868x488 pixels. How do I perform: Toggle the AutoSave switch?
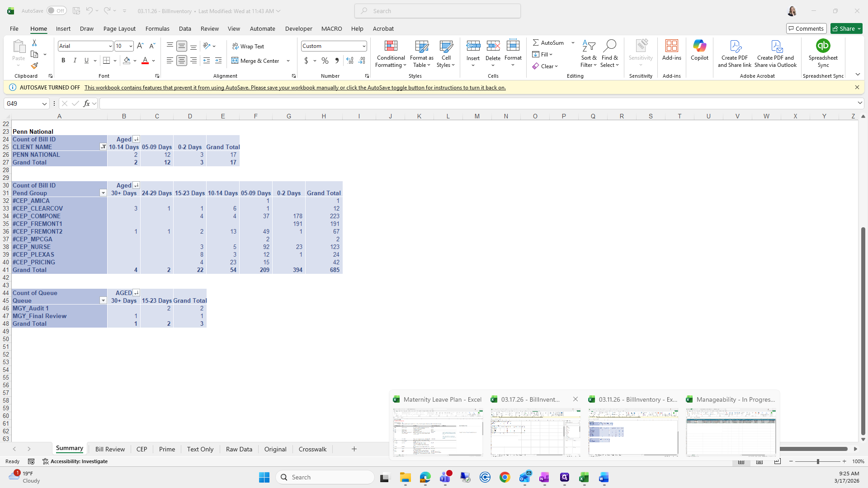click(x=57, y=11)
